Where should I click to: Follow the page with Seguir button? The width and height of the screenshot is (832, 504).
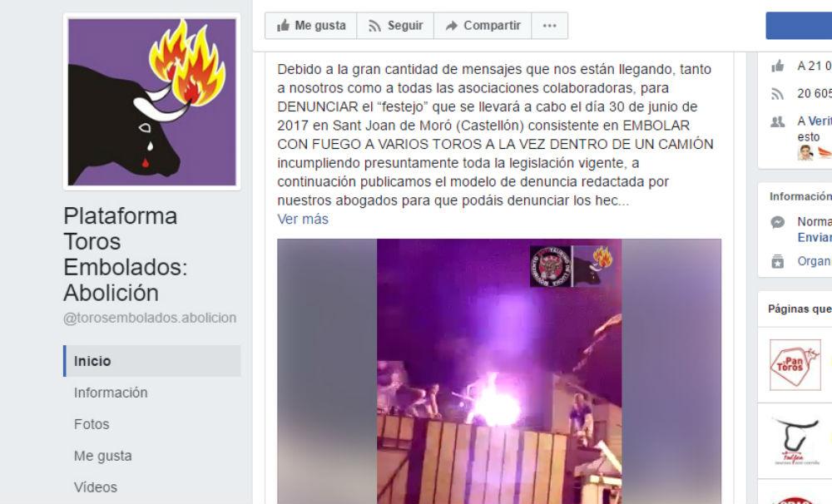[x=395, y=26]
